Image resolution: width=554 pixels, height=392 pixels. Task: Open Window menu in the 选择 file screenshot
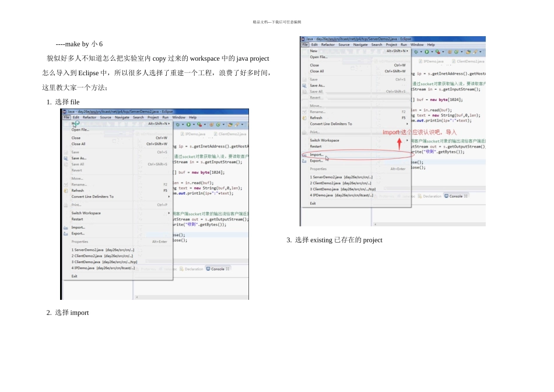(x=179, y=117)
